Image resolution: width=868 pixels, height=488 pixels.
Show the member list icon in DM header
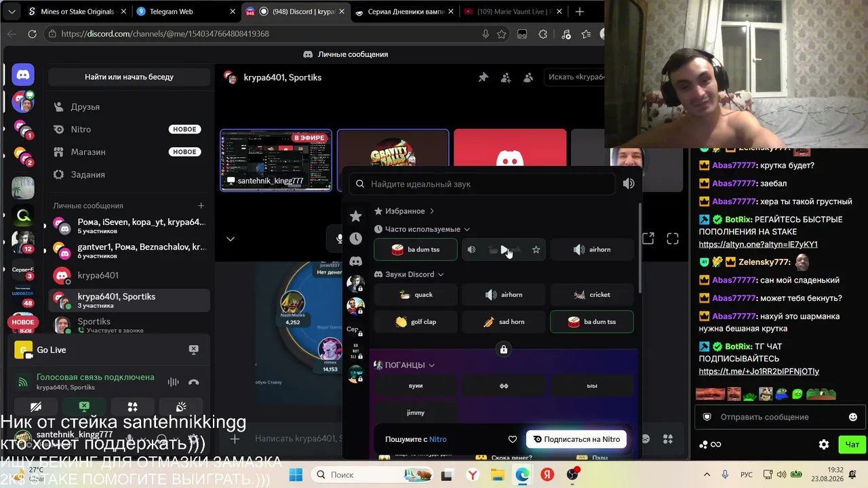528,77
